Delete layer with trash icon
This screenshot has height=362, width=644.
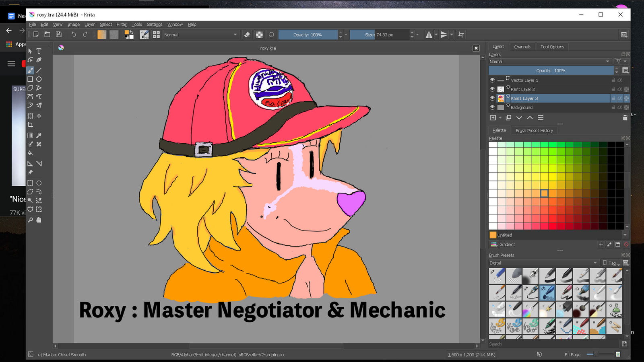[x=625, y=118]
